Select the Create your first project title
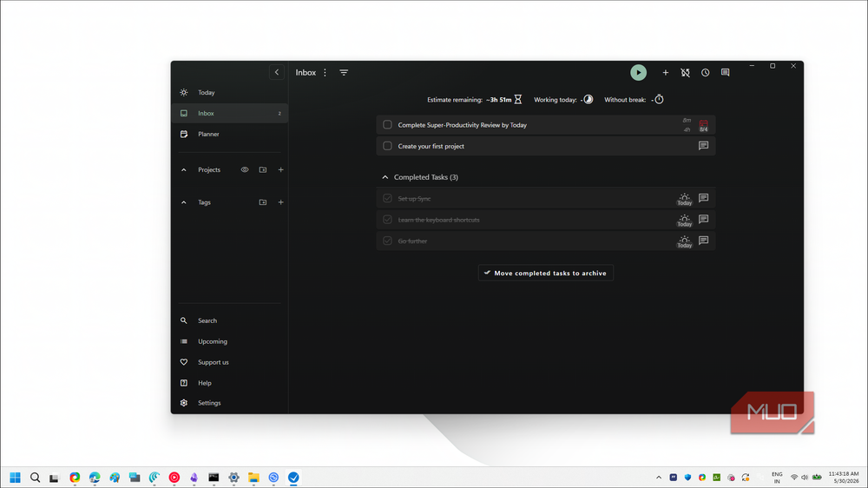This screenshot has width=868, height=488. [431, 146]
